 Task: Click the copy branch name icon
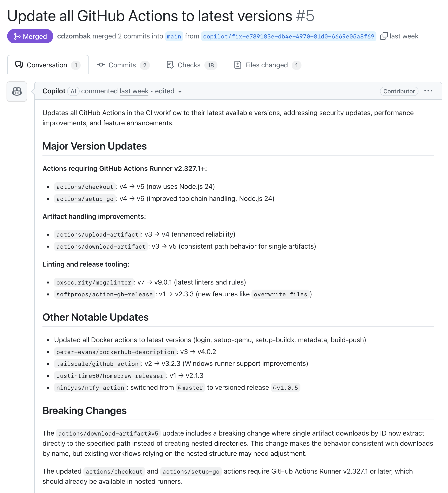[x=384, y=36]
